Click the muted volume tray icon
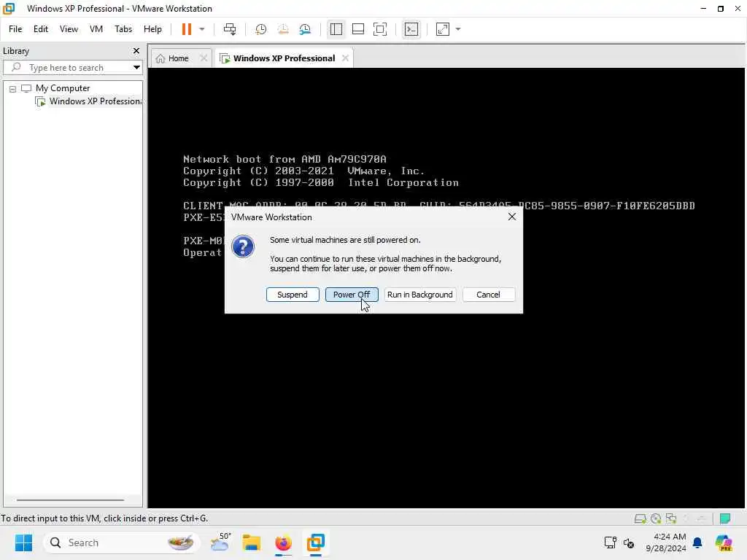Image resolution: width=747 pixels, height=560 pixels. pos(629,542)
